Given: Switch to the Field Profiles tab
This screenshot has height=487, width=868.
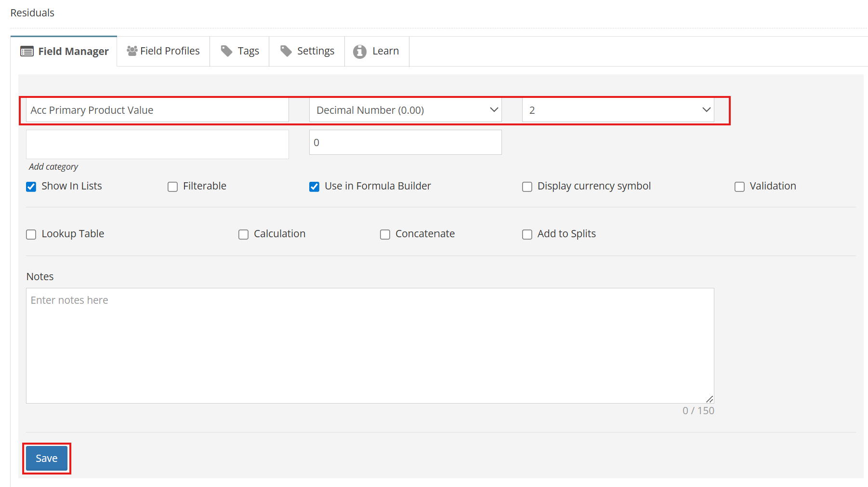Looking at the screenshot, I should pyautogui.click(x=163, y=51).
